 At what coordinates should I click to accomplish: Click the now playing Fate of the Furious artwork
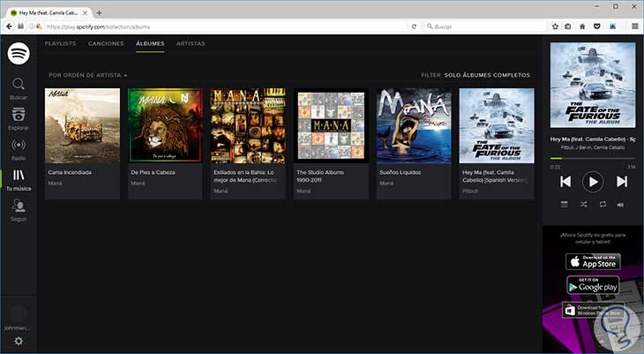pos(593,85)
